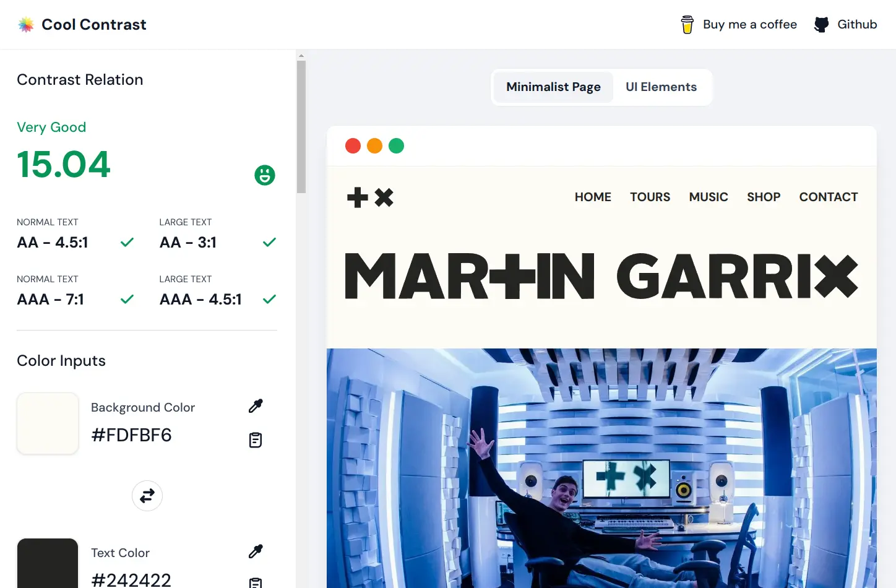The image size is (896, 588).
Task: Click CONTACT in the preview navigation
Action: coord(829,197)
